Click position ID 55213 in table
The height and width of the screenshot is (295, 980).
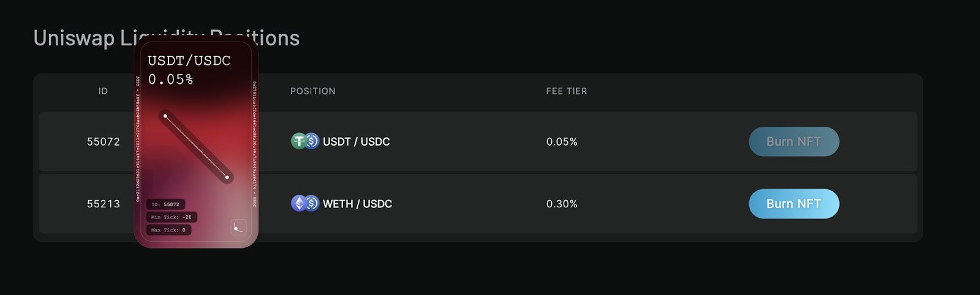pos(104,204)
